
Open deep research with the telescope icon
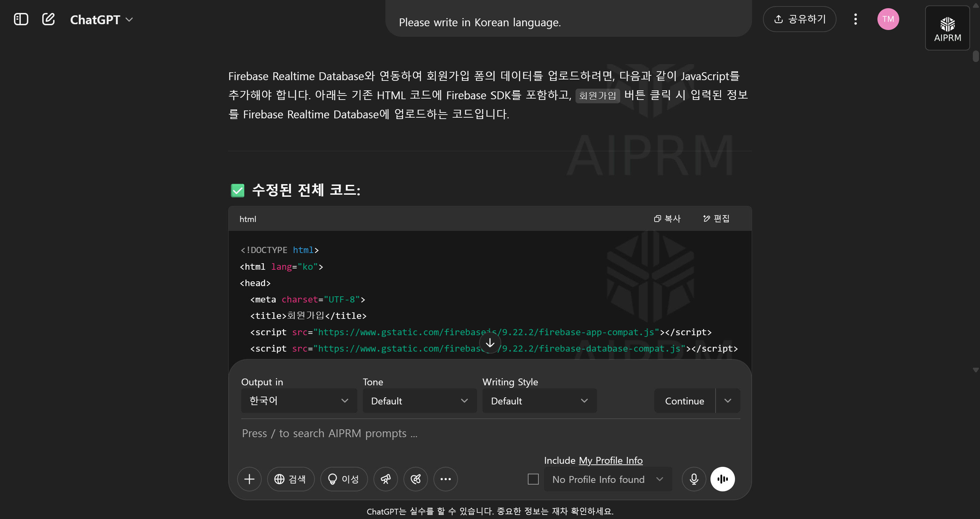point(385,479)
